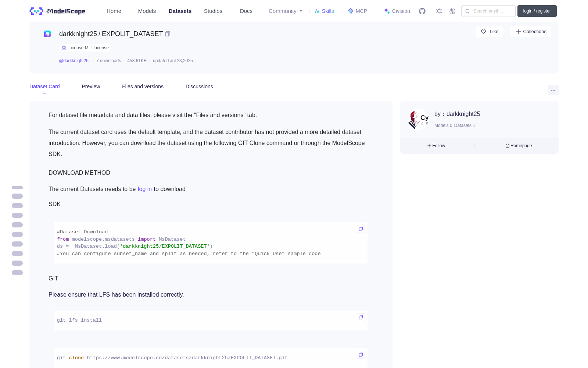Click the "DOWNLOAD METHOD" heading

point(79,173)
